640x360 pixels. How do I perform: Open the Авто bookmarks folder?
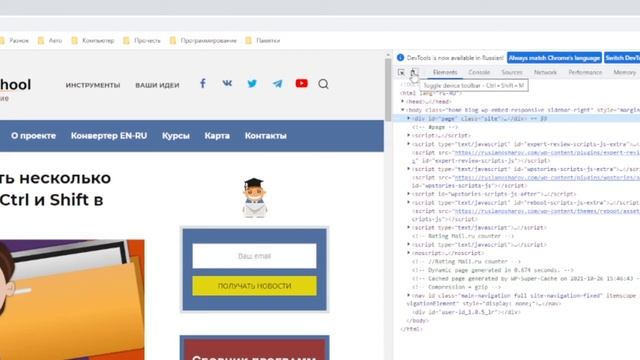tap(50, 41)
